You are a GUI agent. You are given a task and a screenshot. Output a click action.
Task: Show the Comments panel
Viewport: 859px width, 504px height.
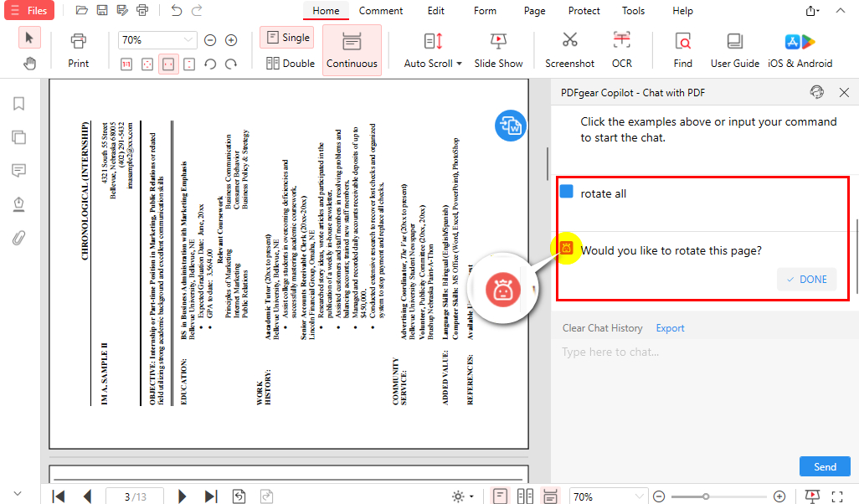coord(18,171)
